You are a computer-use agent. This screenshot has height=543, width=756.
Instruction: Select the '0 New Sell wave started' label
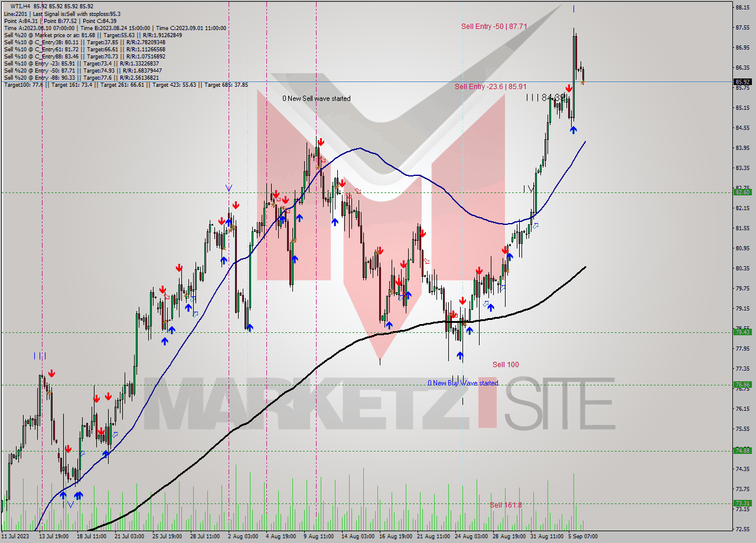[316, 99]
